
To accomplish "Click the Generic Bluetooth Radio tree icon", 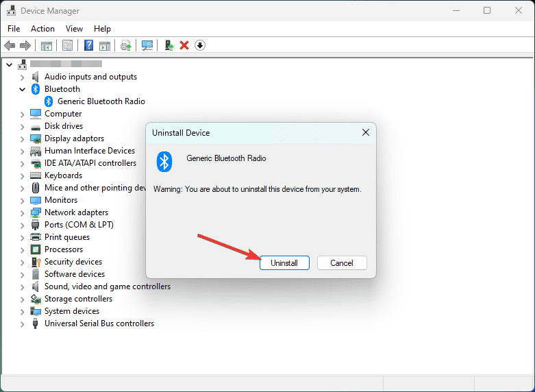I will coord(49,101).
